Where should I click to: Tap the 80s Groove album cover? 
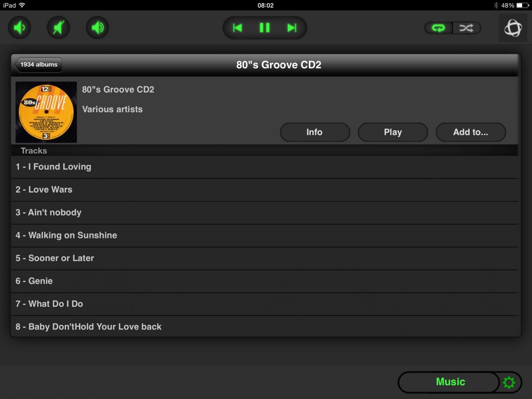(x=46, y=112)
